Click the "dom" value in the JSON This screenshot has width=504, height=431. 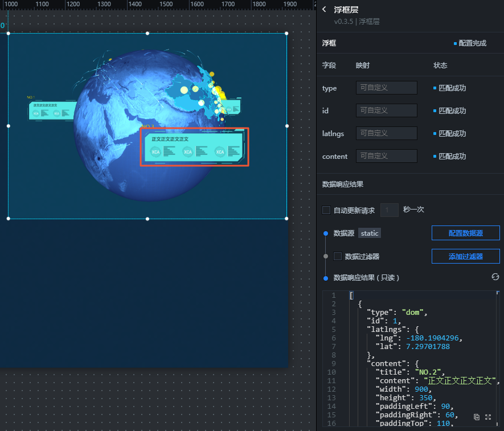point(412,313)
